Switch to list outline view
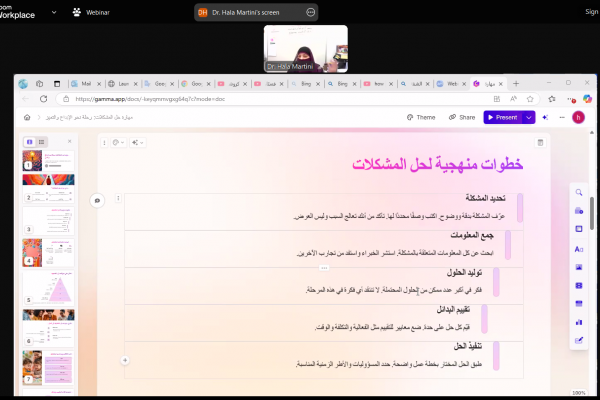 click(x=42, y=142)
